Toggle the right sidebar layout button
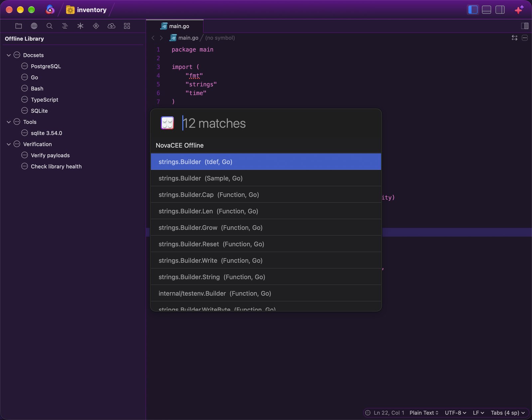Screen dimensions: 532x420 click(x=500, y=10)
